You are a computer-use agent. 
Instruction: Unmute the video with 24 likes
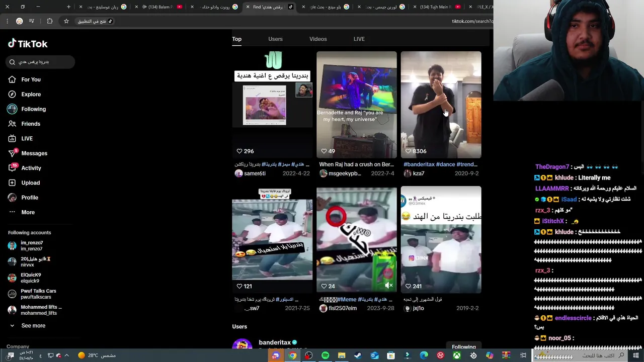tap(388, 285)
